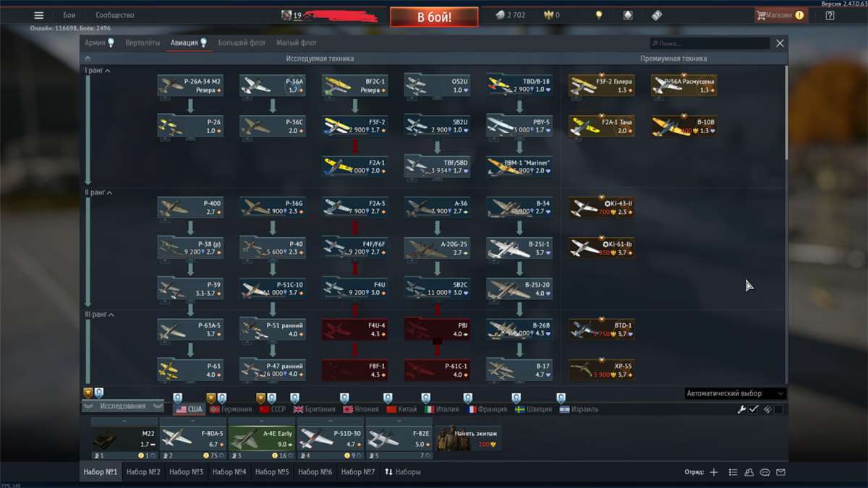Switch to the Вертолёты tab

click(x=142, y=43)
